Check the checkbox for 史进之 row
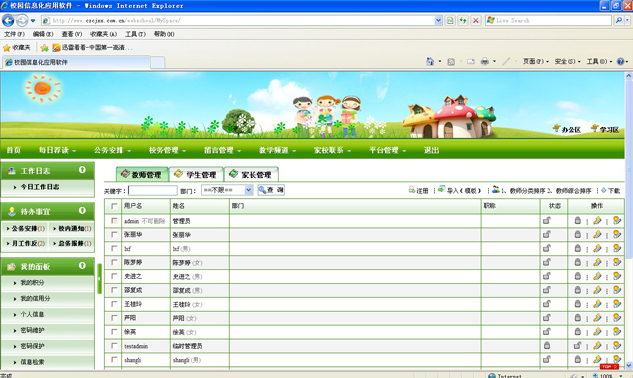633x378 pixels. tap(114, 276)
